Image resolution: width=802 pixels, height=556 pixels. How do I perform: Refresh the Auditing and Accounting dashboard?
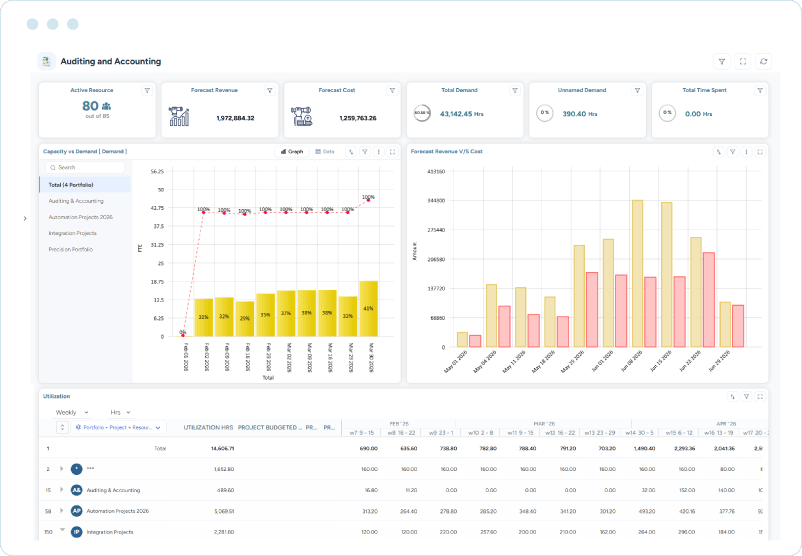coord(764,61)
